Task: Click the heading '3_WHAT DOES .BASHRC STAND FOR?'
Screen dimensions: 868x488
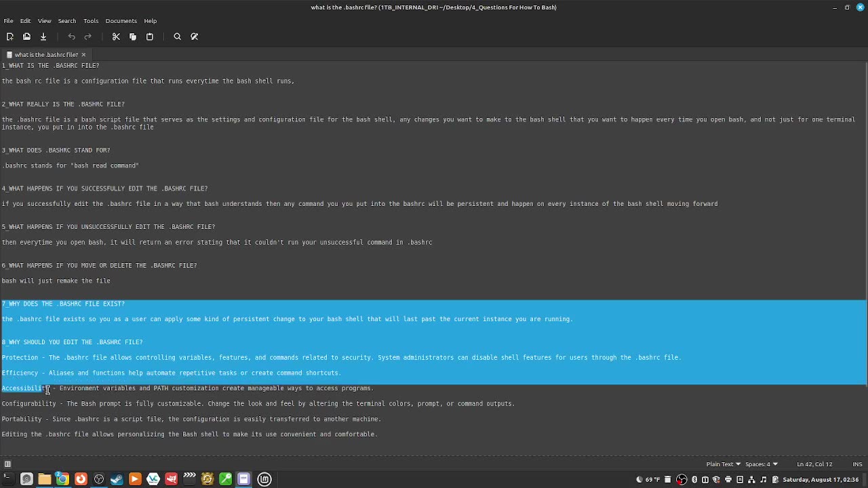Action: (x=56, y=150)
